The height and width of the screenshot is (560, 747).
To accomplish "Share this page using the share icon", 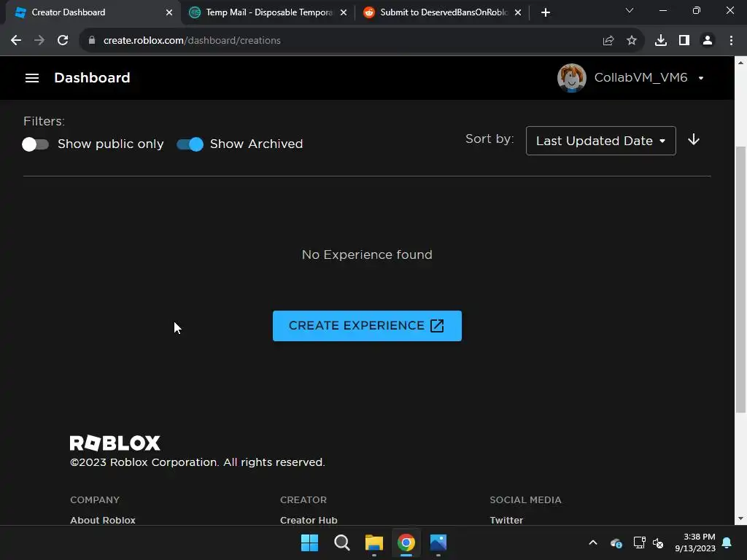I will pyautogui.click(x=608, y=41).
